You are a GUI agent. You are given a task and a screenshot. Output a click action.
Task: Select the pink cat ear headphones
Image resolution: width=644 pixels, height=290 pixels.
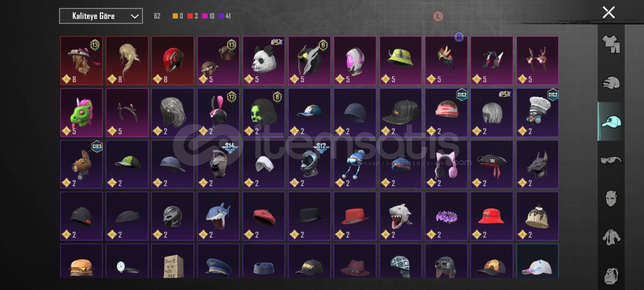446,164
